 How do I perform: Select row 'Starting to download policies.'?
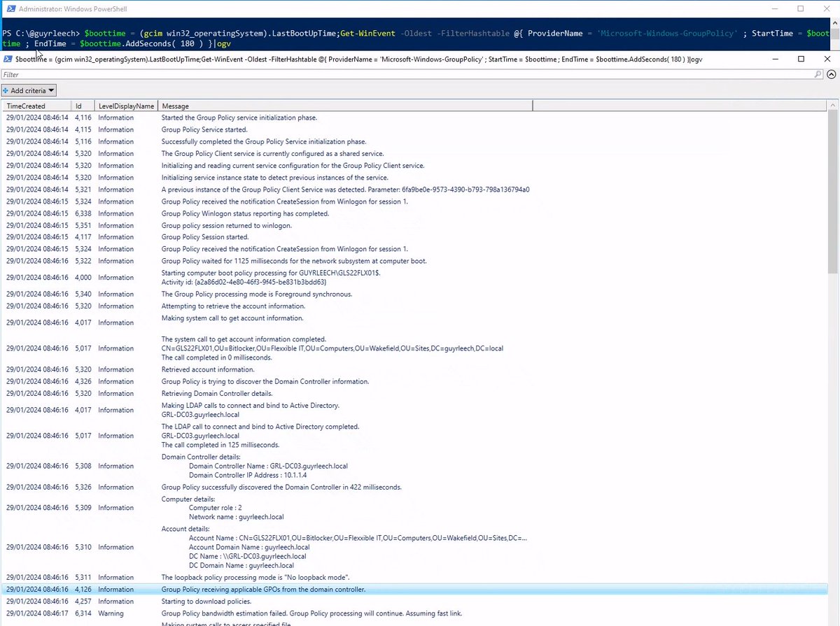(x=414, y=601)
